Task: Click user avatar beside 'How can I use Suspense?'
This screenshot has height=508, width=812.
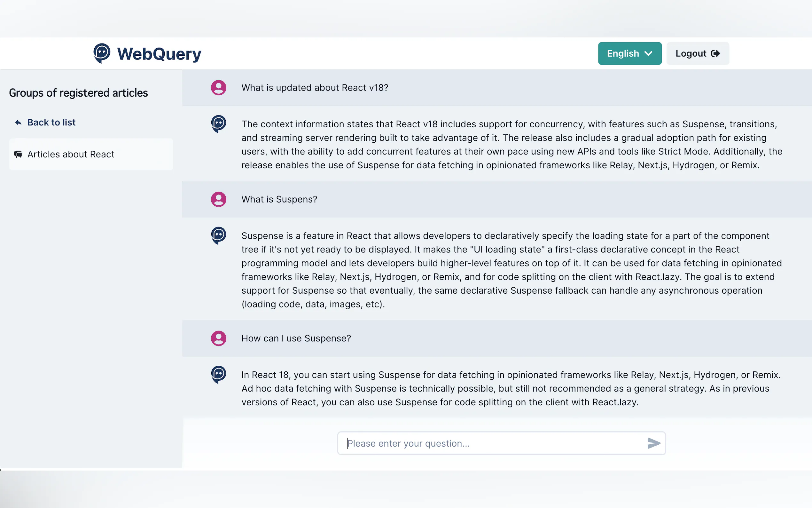Action: coord(219,338)
